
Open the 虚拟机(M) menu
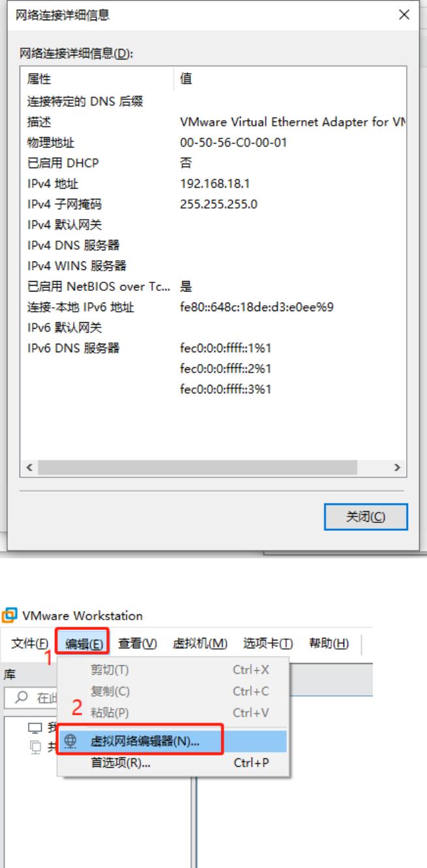tap(200, 644)
